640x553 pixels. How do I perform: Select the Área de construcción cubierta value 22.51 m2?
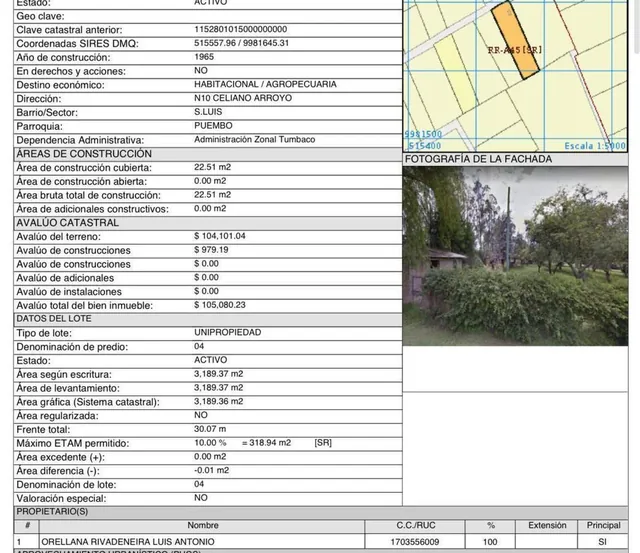[x=212, y=167]
